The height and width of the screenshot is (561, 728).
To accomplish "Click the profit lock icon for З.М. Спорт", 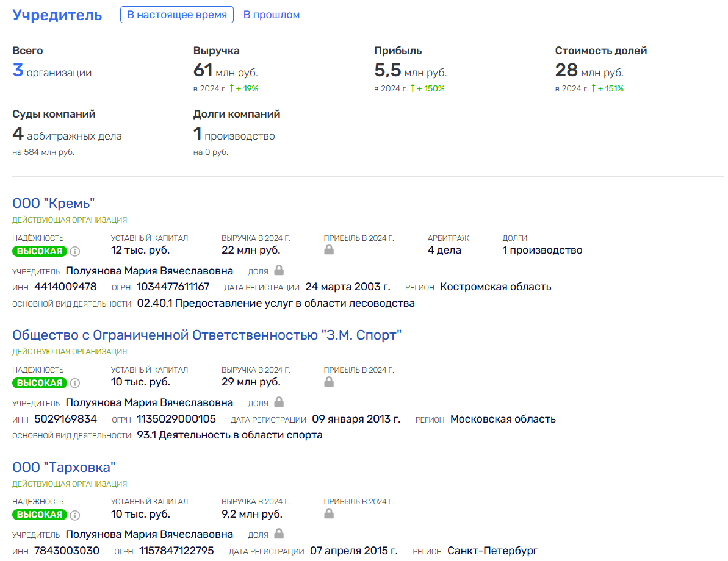I will click(329, 382).
